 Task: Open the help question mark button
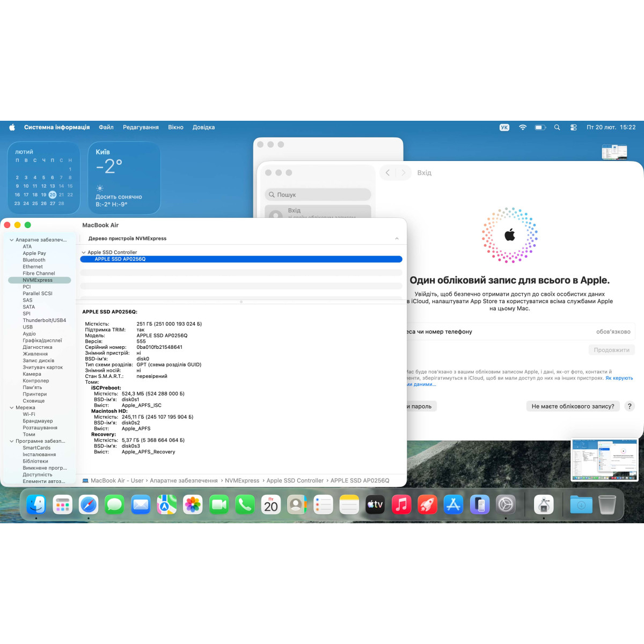tap(630, 406)
